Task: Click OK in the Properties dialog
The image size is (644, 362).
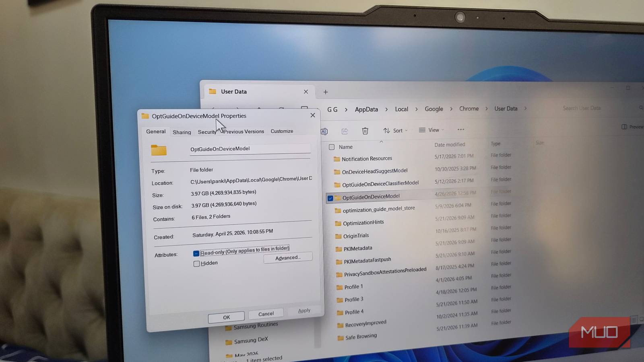Action: [x=226, y=317]
